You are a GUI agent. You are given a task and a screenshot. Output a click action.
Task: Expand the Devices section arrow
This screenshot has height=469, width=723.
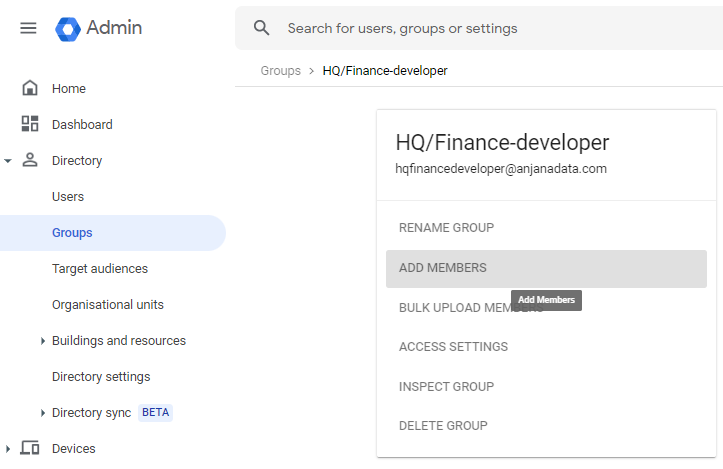(8, 449)
